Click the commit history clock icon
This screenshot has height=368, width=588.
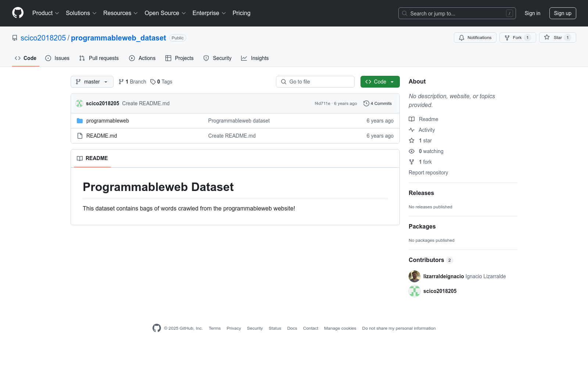[366, 103]
